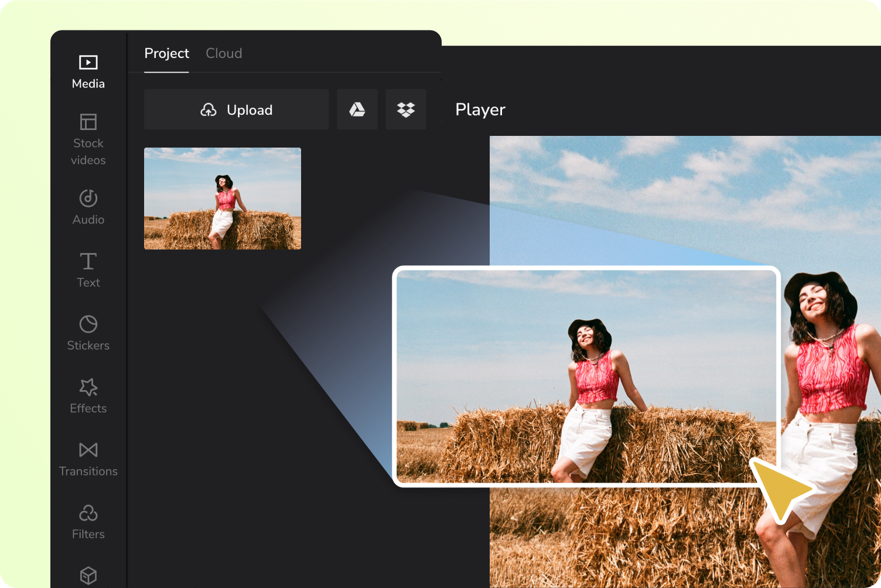Select the uploaded hay bale video thumbnail
Image resolution: width=881 pixels, height=588 pixels.
point(223,199)
